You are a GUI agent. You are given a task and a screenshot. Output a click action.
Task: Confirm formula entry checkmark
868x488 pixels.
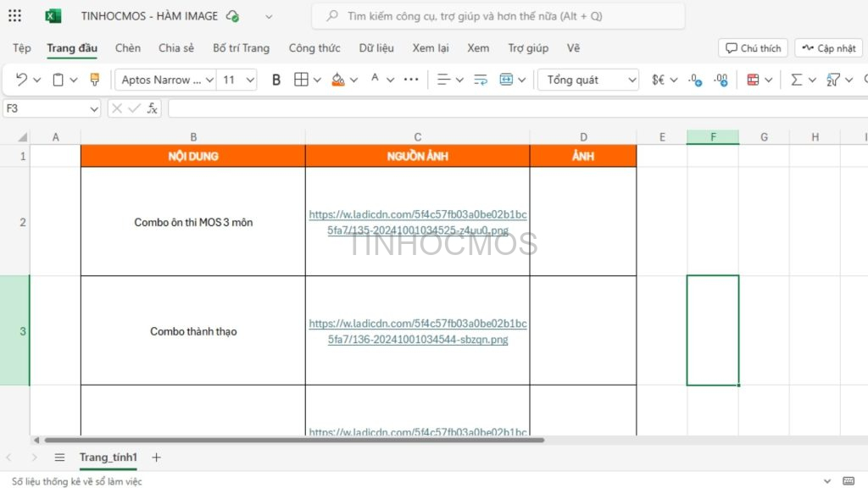(x=135, y=108)
